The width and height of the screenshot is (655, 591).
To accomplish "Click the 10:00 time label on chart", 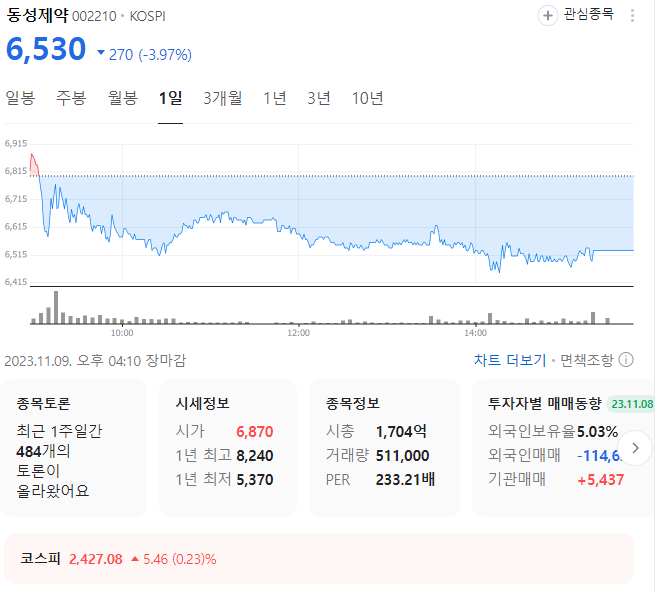I will tap(122, 333).
